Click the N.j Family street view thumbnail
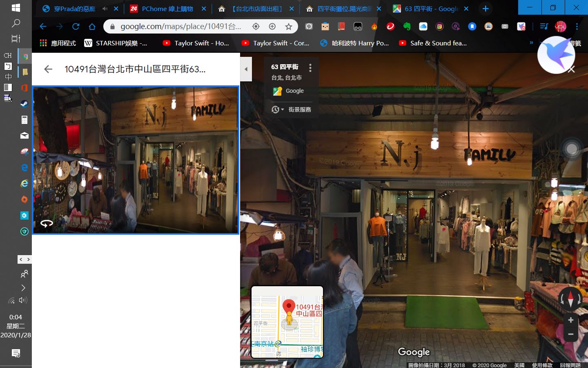588x368 pixels. click(x=136, y=160)
